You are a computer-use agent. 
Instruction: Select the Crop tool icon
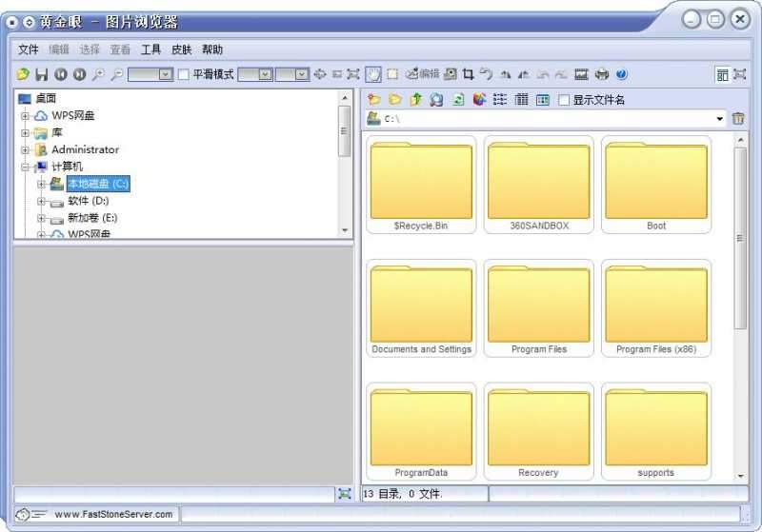[x=468, y=74]
